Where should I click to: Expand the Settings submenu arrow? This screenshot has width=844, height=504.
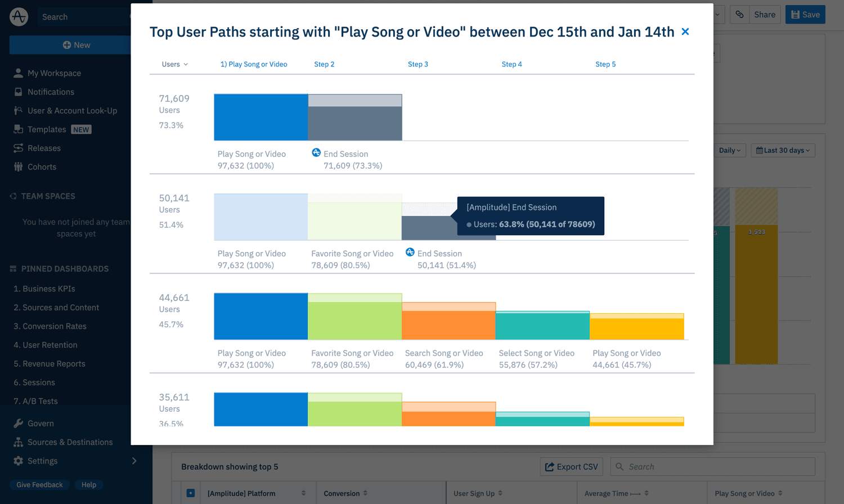(x=134, y=461)
